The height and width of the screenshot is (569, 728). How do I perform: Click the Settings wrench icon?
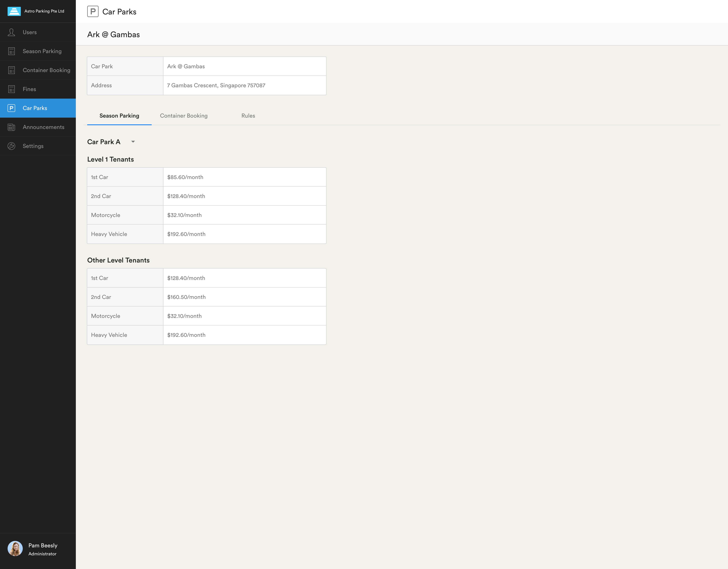11,146
